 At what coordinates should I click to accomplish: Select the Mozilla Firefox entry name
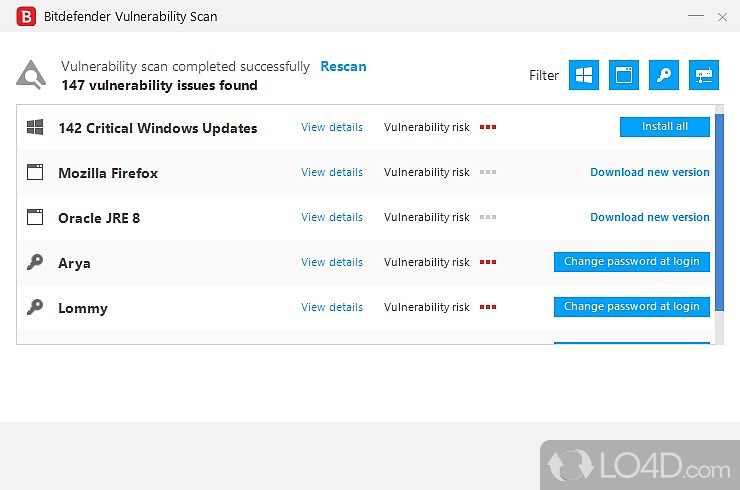click(108, 173)
